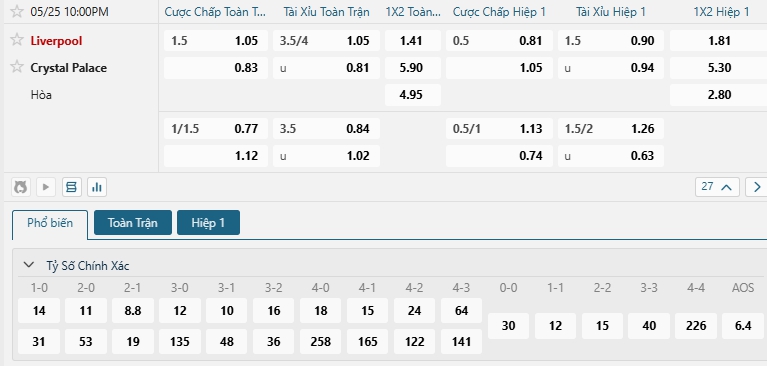Open the match statistics bar chart icon
This screenshot has width=767, height=366.
pyautogui.click(x=97, y=187)
